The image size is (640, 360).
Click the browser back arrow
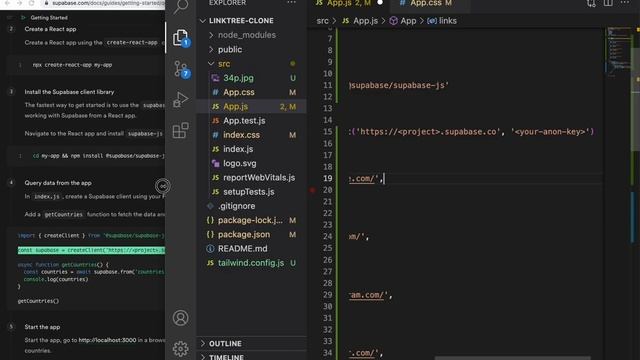point(7,3)
